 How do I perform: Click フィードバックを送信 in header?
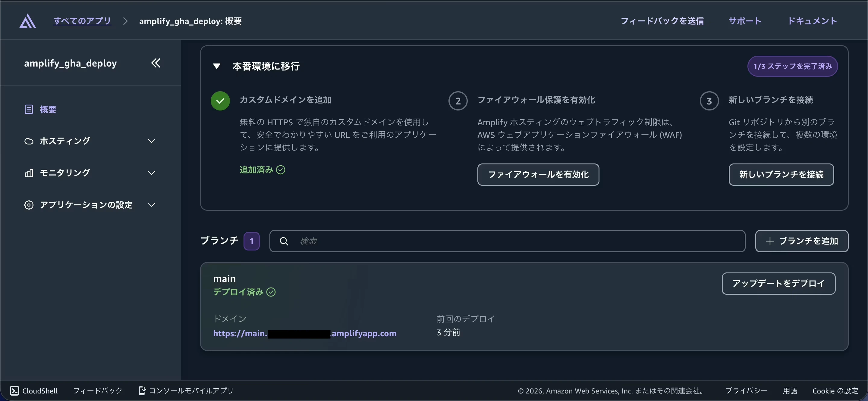[662, 21]
